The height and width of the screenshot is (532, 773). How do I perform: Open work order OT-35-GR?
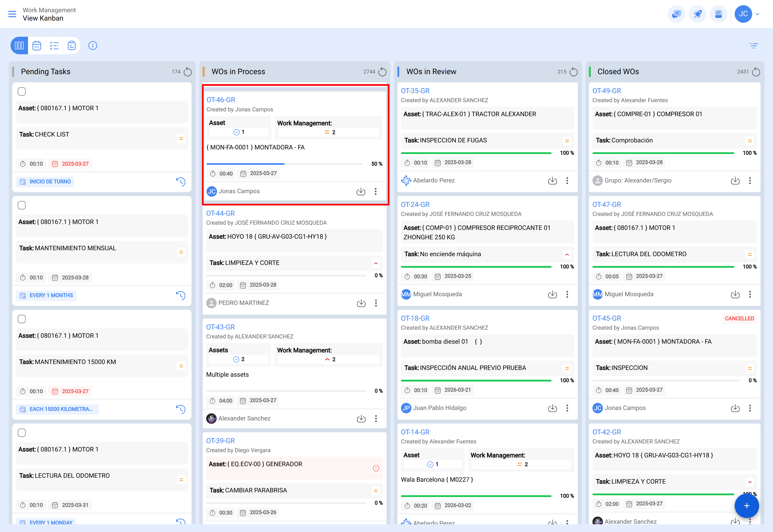415,91
